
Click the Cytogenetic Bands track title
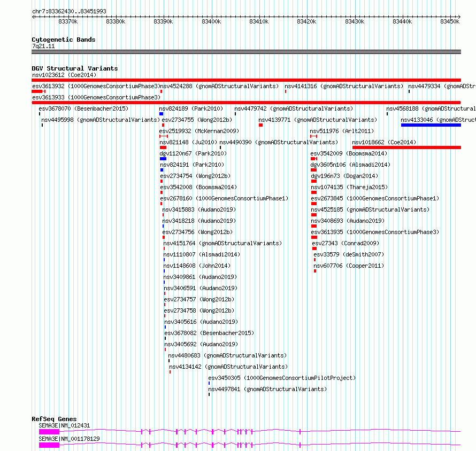point(64,40)
